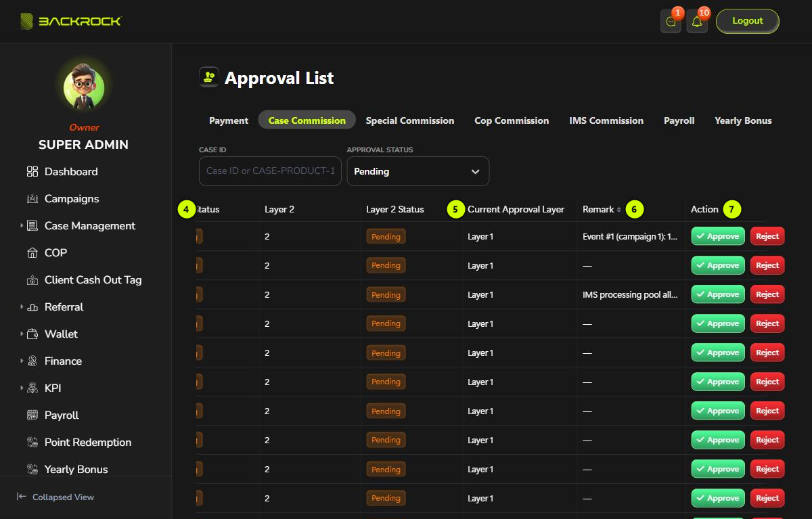Switch to the Special Commission tab
Image resolution: width=812 pixels, height=519 pixels.
pyautogui.click(x=410, y=120)
